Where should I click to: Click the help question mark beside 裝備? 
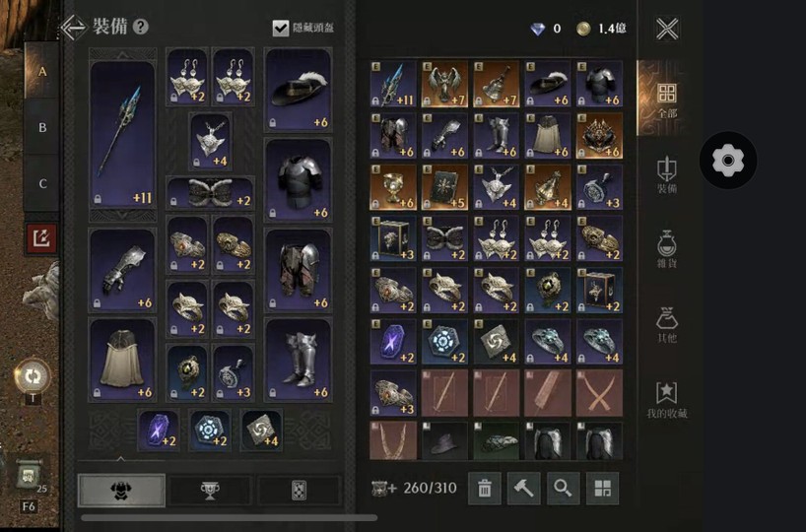(140, 27)
